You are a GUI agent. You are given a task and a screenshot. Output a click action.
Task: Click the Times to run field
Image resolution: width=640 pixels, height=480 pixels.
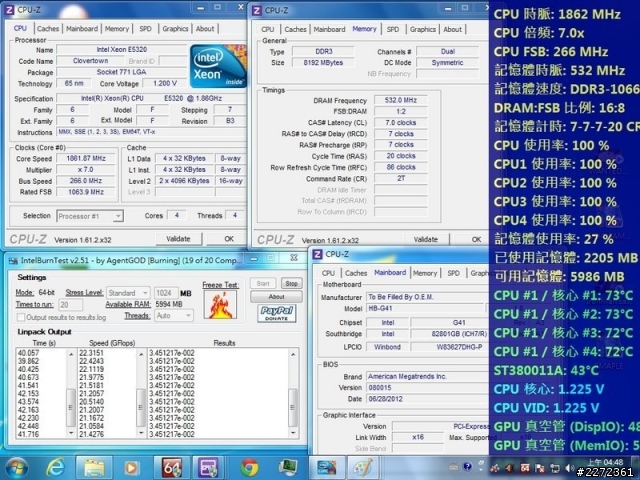click(71, 304)
